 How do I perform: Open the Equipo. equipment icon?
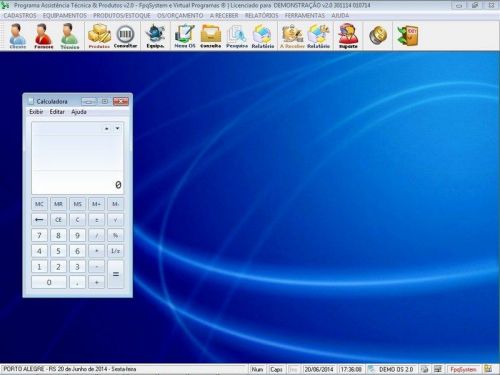(x=156, y=36)
